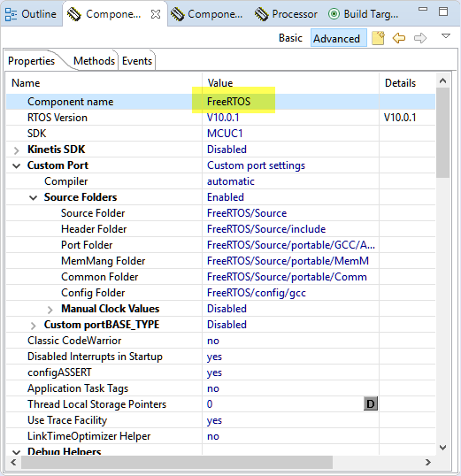Click Custom Port value Custom port settings
This screenshot has width=461, height=476.
256,165
